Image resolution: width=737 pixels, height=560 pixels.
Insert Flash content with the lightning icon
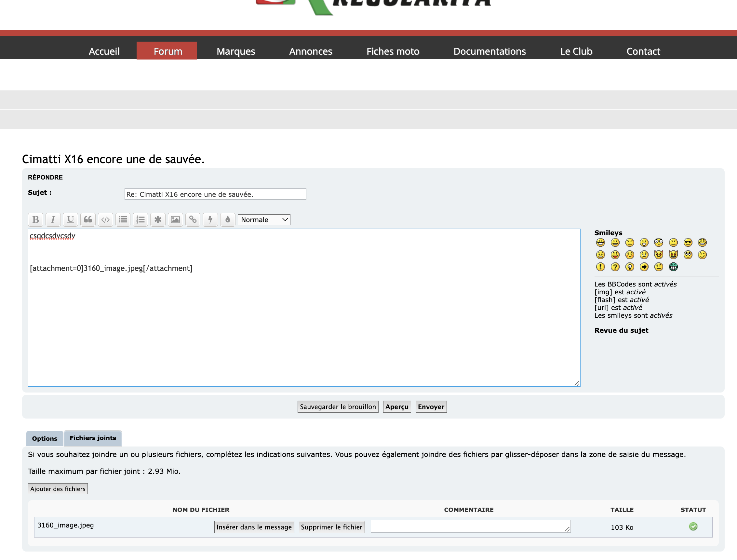point(210,220)
